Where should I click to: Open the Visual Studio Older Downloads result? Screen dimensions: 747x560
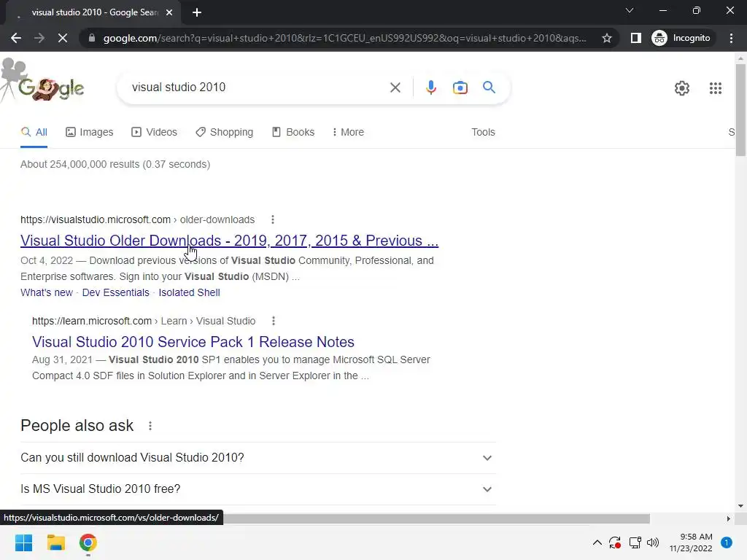(229, 241)
